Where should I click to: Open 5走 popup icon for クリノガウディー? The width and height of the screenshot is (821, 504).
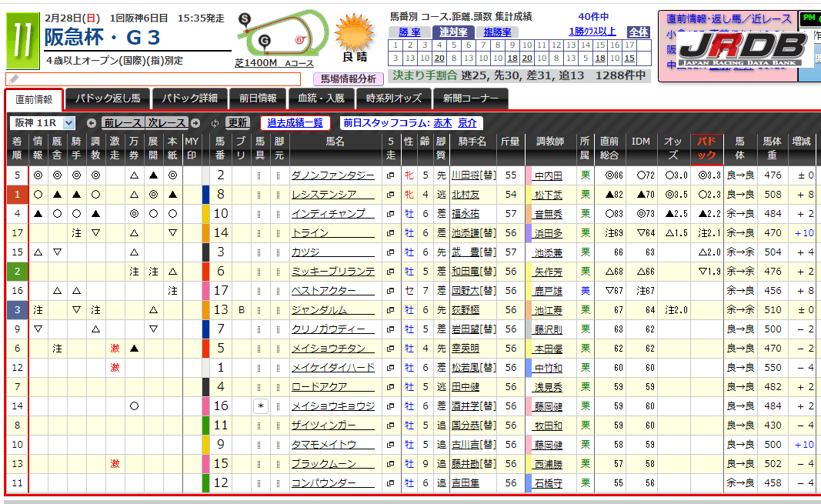[x=390, y=330]
